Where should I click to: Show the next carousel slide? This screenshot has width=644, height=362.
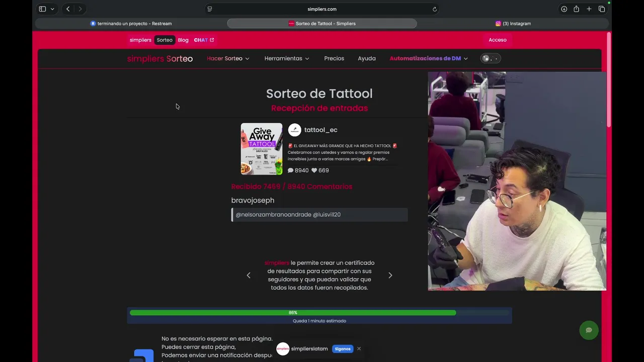(390, 276)
